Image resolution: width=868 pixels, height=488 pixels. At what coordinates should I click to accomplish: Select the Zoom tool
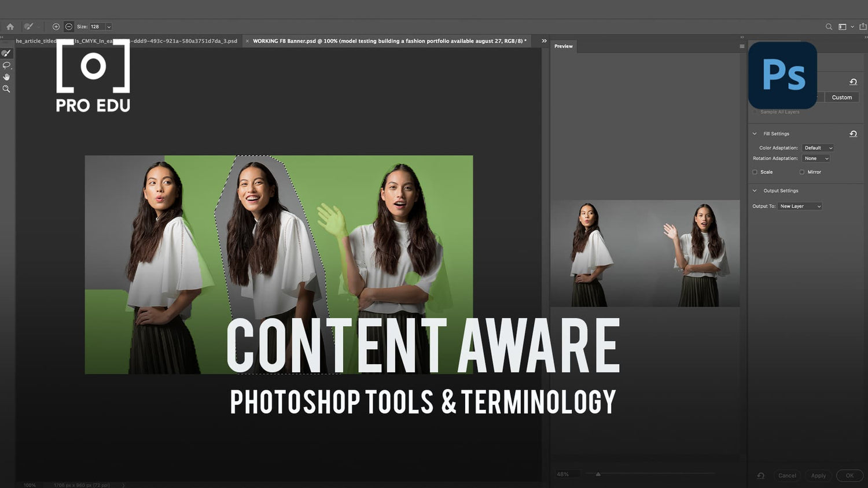pos(6,88)
